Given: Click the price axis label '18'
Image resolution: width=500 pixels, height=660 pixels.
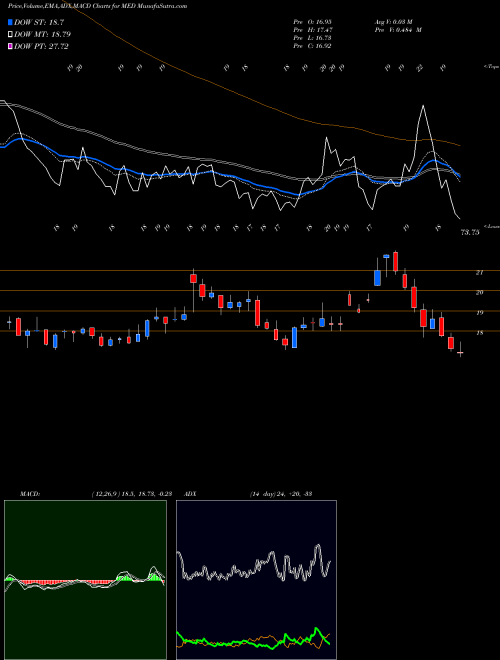Looking at the screenshot, I should click(479, 333).
